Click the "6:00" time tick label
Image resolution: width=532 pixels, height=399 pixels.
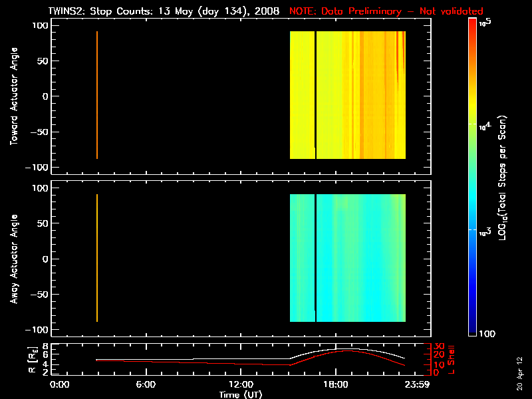pos(146,385)
